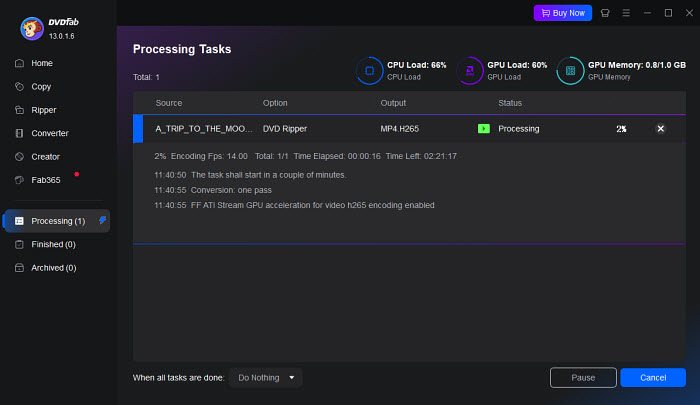
Task: Open the Ripper module
Action: (x=44, y=110)
